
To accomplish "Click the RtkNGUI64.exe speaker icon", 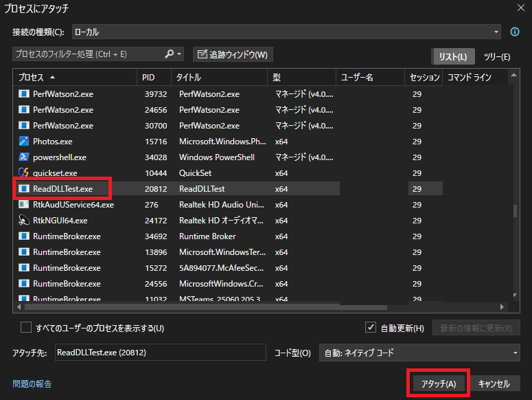I will (24, 221).
